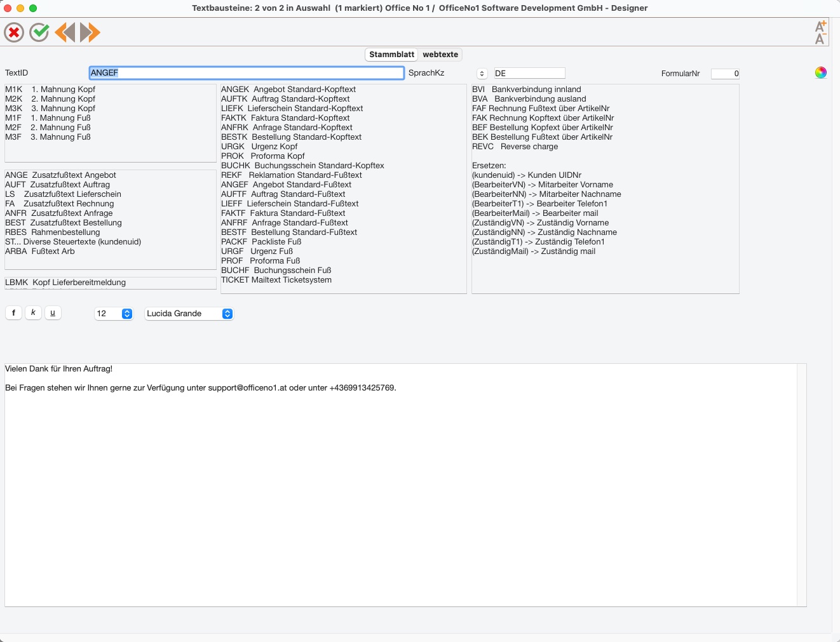Click the red cancel X icon
The width and height of the screenshot is (840, 642).
(x=14, y=32)
